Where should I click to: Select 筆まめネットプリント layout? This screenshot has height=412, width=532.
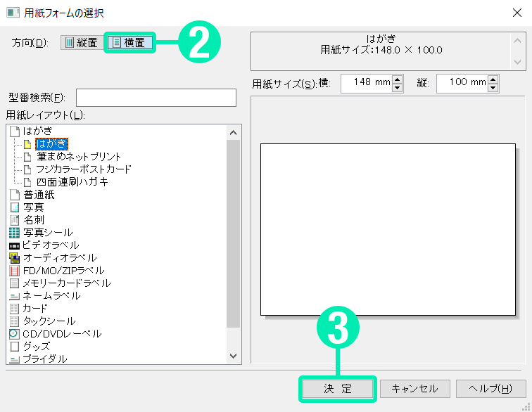(79, 156)
